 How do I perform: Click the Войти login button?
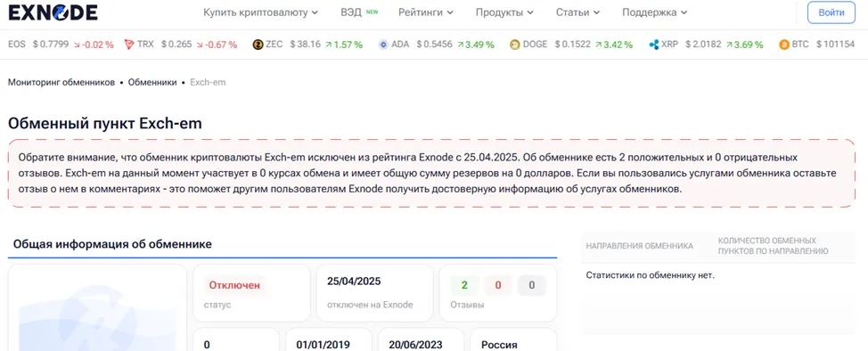pos(831,12)
